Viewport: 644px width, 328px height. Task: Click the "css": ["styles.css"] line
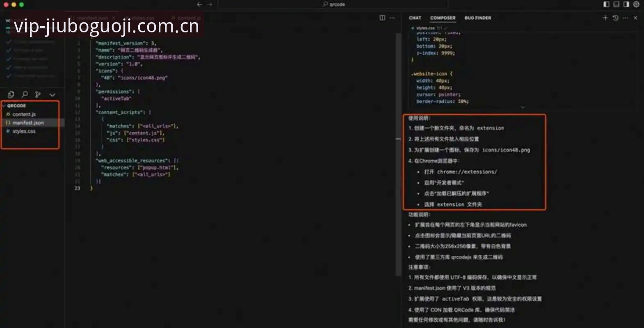[x=135, y=140]
